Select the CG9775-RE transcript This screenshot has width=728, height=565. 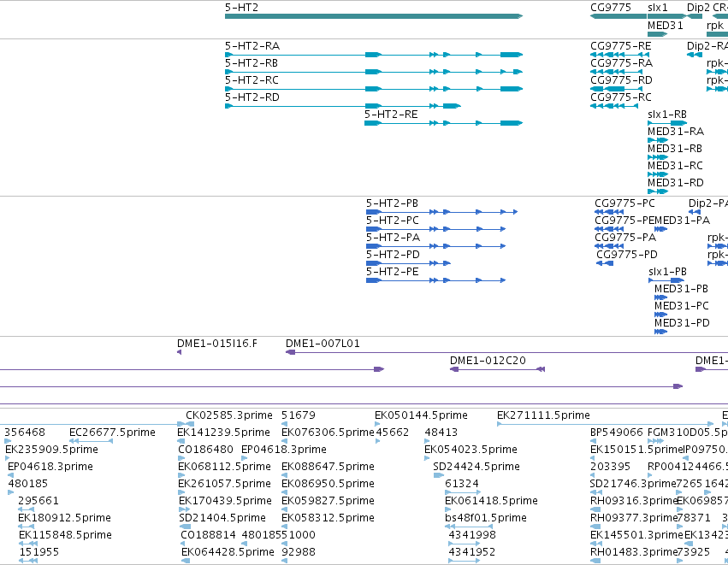pyautogui.click(x=620, y=55)
